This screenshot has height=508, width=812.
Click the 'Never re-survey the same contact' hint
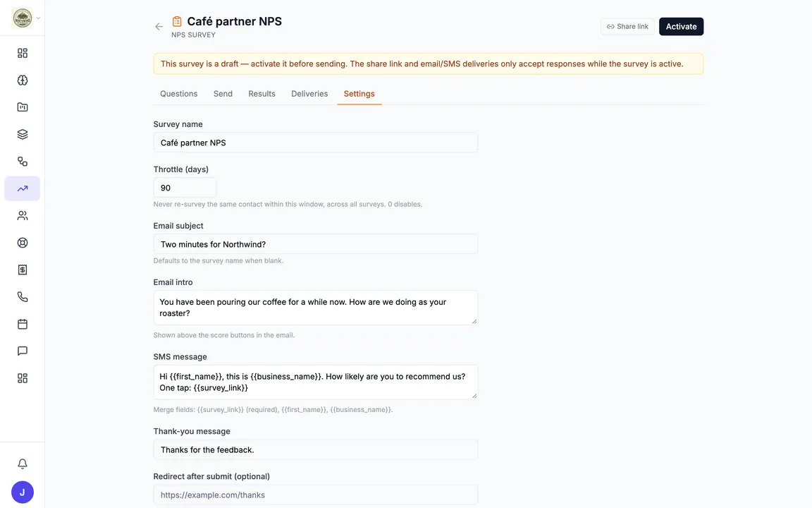pyautogui.click(x=288, y=204)
